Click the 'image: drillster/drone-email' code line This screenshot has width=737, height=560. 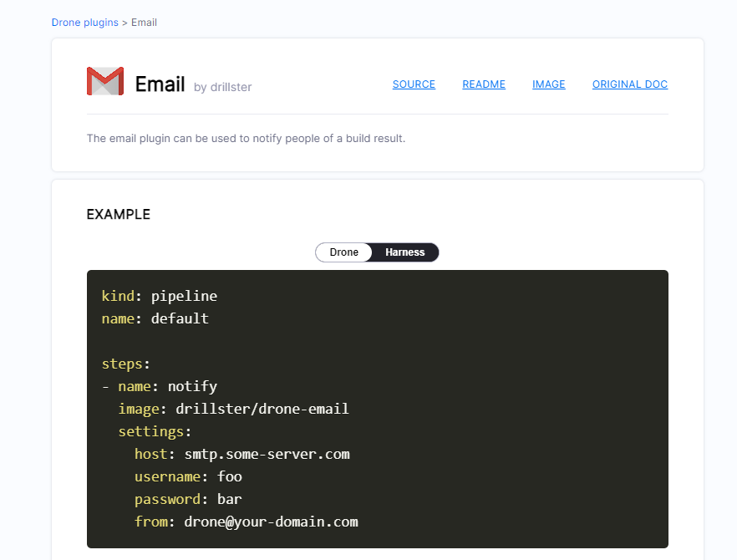234,409
